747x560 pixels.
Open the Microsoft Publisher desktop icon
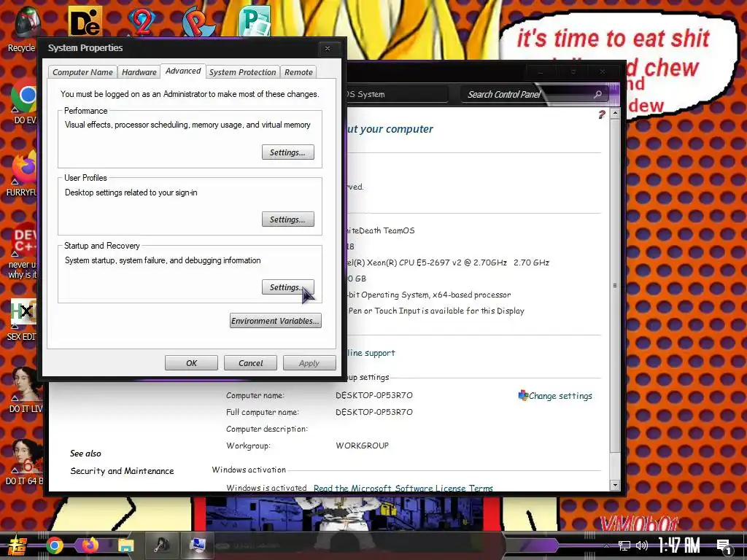[x=255, y=21]
